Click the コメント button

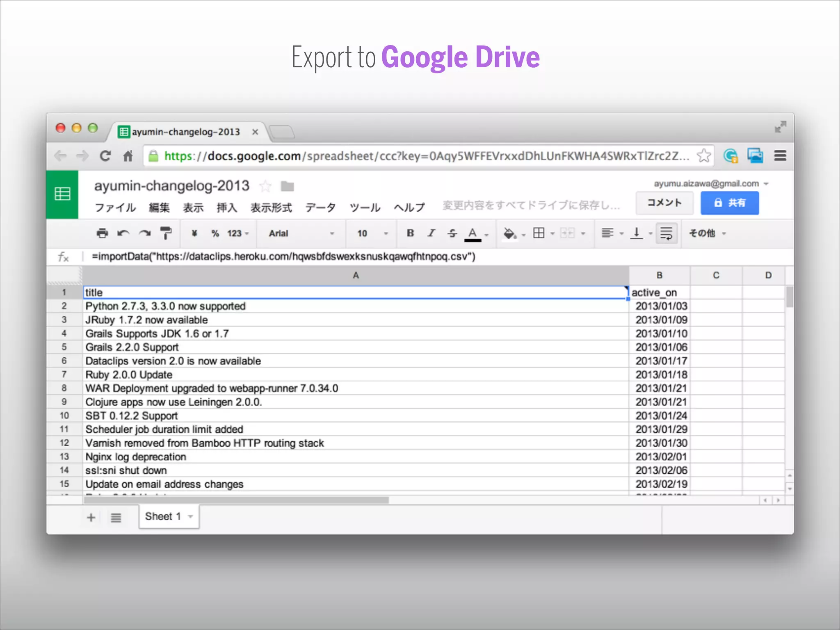click(x=664, y=203)
